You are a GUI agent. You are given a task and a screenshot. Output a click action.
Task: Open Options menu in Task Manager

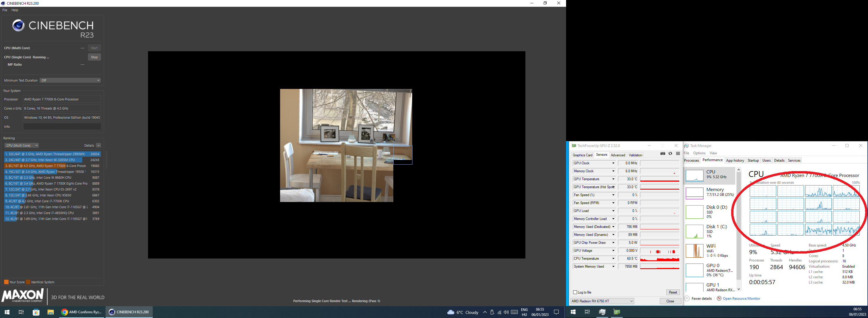pos(699,153)
